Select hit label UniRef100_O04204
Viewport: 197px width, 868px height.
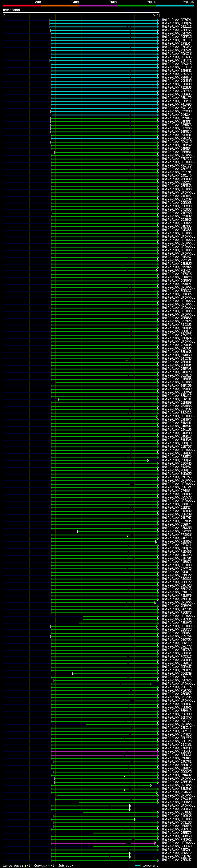[176, 115]
